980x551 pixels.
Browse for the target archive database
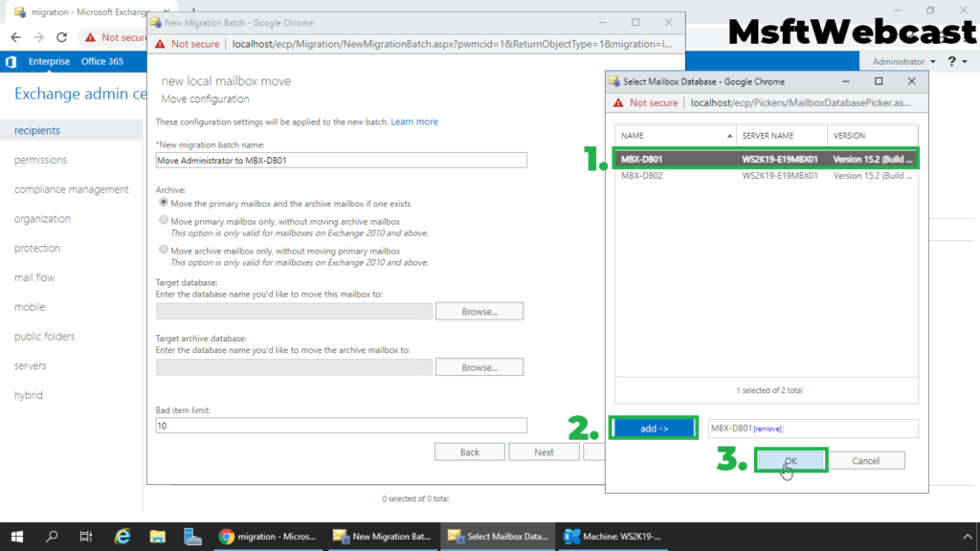click(479, 367)
